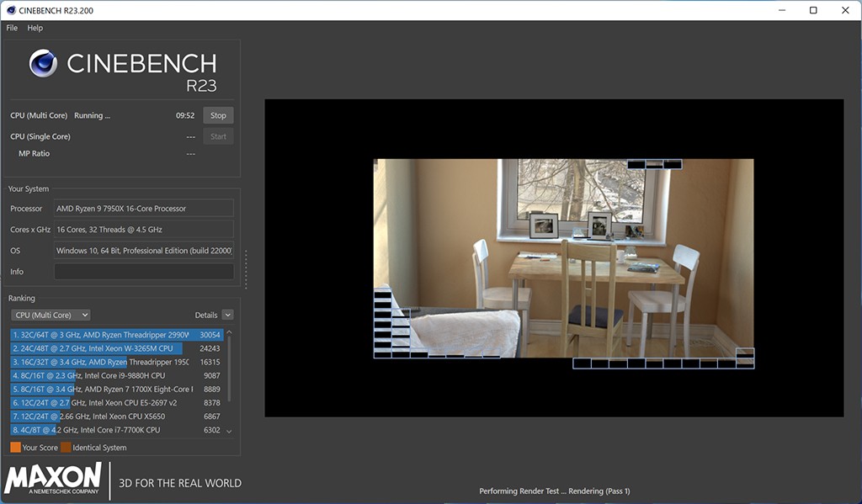Maximize the Cinebench window
Image resolution: width=862 pixels, height=504 pixels.
813,10
